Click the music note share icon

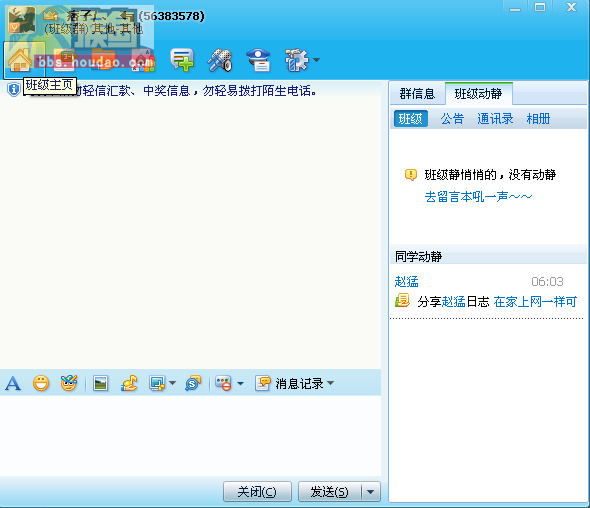[129, 383]
